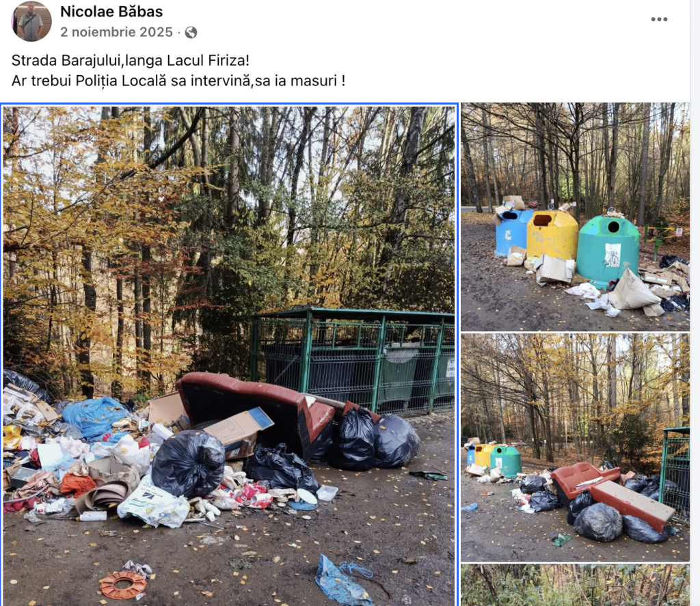Open the partially visible bottom-right photo
The height and width of the screenshot is (606, 700).
[x=575, y=585]
